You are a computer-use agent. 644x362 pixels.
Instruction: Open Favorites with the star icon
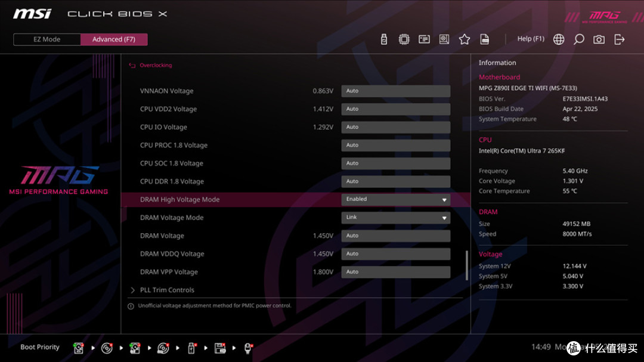coord(464,39)
